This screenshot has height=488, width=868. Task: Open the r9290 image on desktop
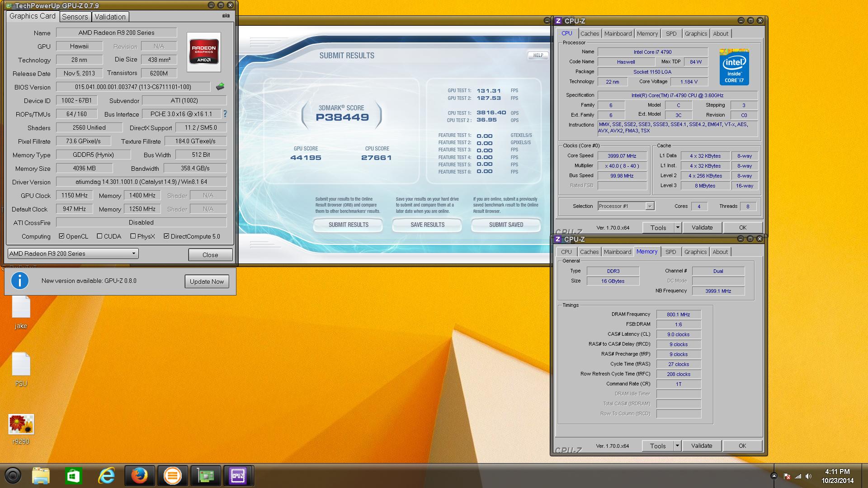tap(21, 429)
